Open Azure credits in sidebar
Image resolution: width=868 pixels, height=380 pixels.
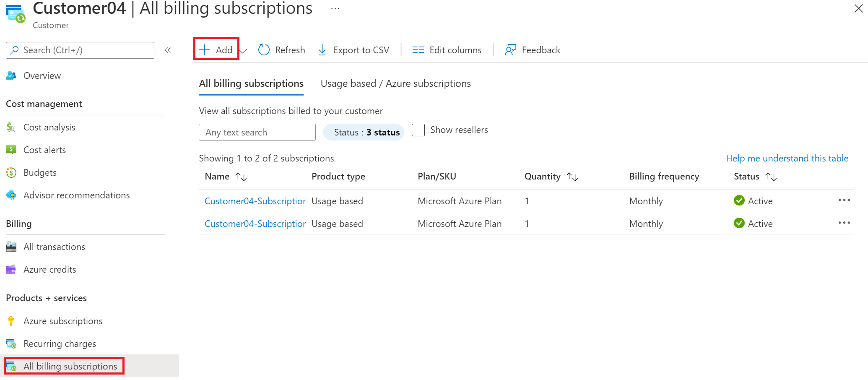[x=49, y=270]
